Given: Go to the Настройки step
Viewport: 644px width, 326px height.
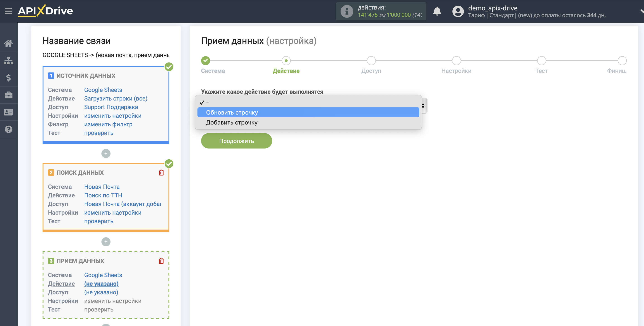Looking at the screenshot, I should pyautogui.click(x=456, y=60).
